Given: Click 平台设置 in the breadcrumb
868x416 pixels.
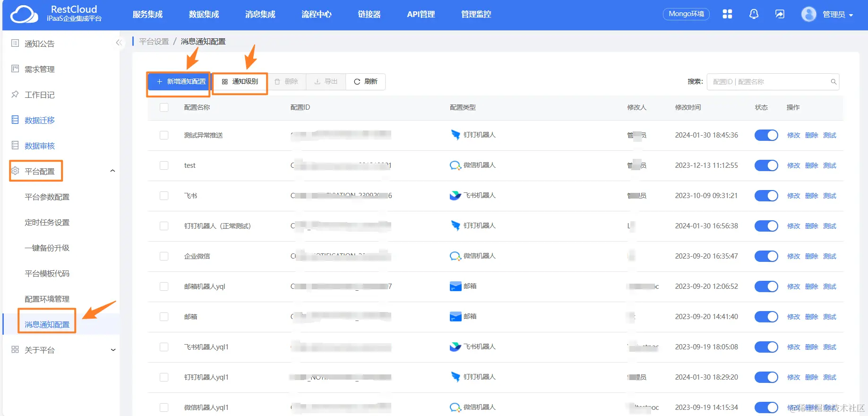Looking at the screenshot, I should (154, 42).
